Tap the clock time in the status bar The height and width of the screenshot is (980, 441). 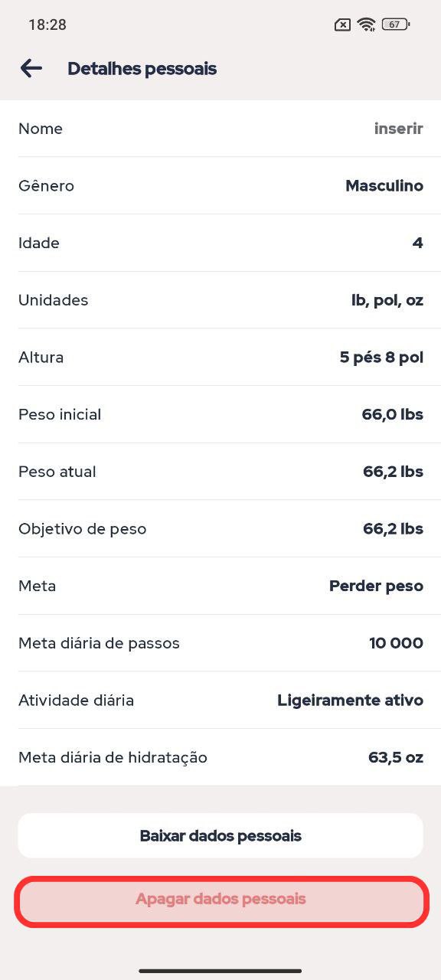click(x=47, y=24)
